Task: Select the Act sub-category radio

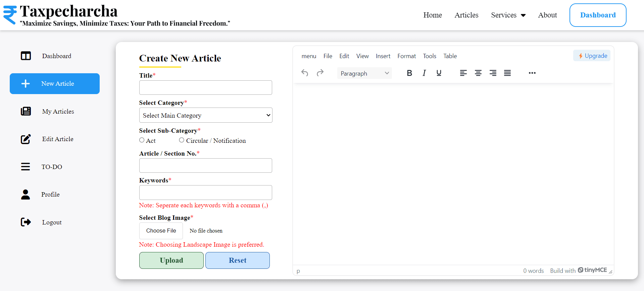Action: tap(142, 140)
